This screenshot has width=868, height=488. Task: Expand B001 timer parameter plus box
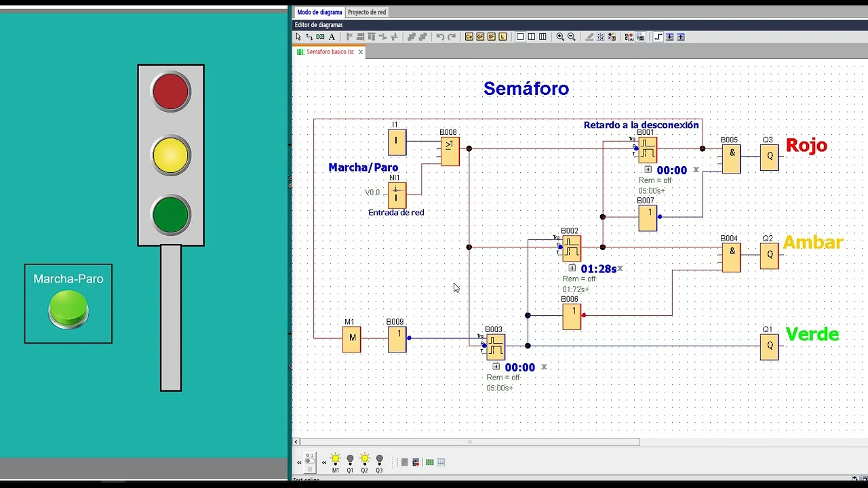(x=648, y=169)
